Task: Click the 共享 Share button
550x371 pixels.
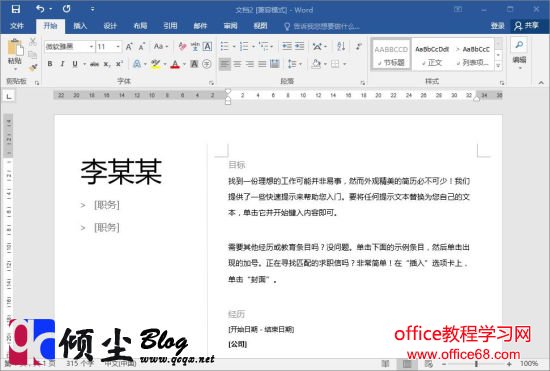Action: [x=526, y=26]
